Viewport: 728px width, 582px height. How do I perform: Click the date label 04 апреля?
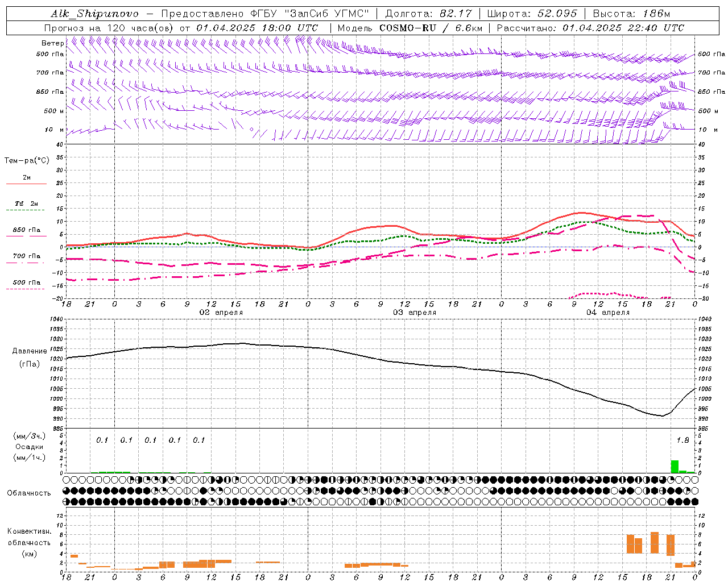point(608,313)
